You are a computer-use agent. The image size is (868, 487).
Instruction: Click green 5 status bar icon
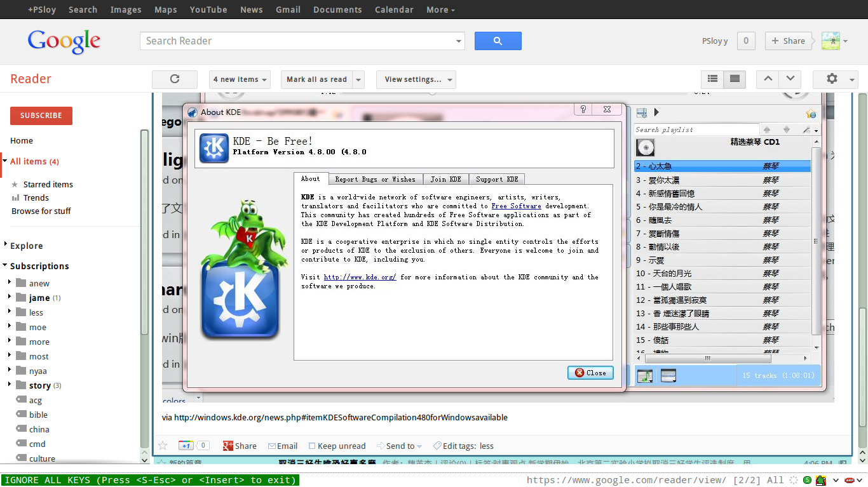[807, 480]
